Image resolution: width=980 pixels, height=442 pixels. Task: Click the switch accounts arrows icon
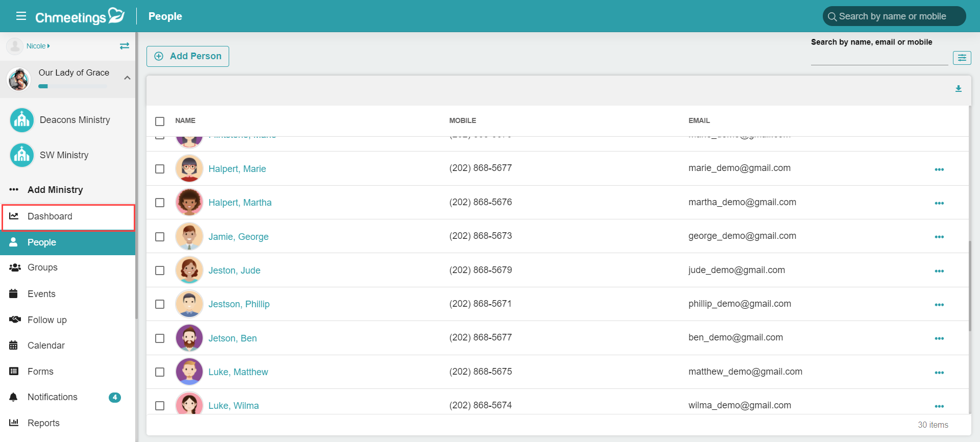(x=125, y=46)
